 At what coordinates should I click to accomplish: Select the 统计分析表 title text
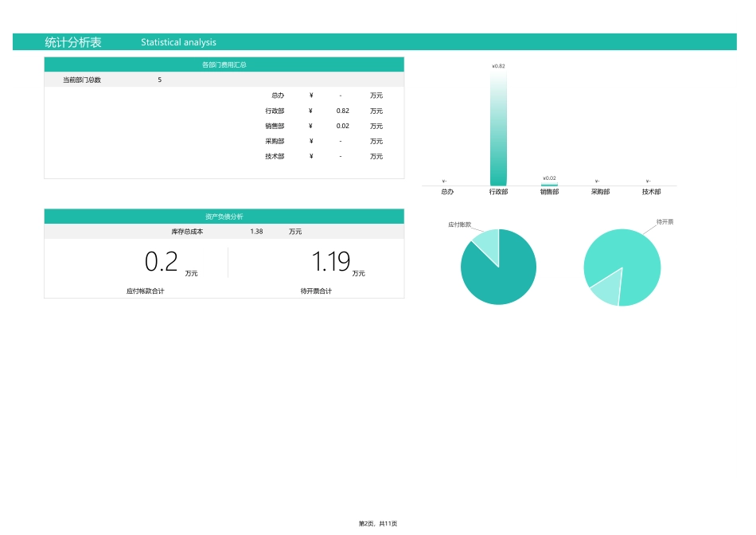[73, 42]
